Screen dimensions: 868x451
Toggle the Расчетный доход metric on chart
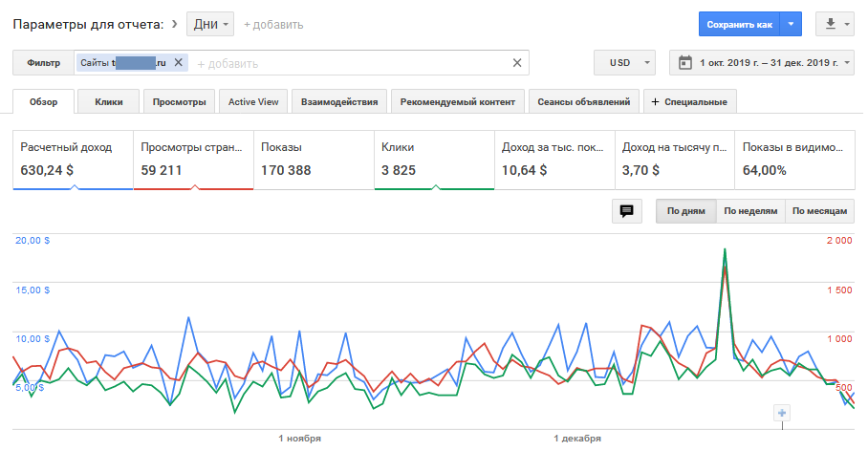73,161
